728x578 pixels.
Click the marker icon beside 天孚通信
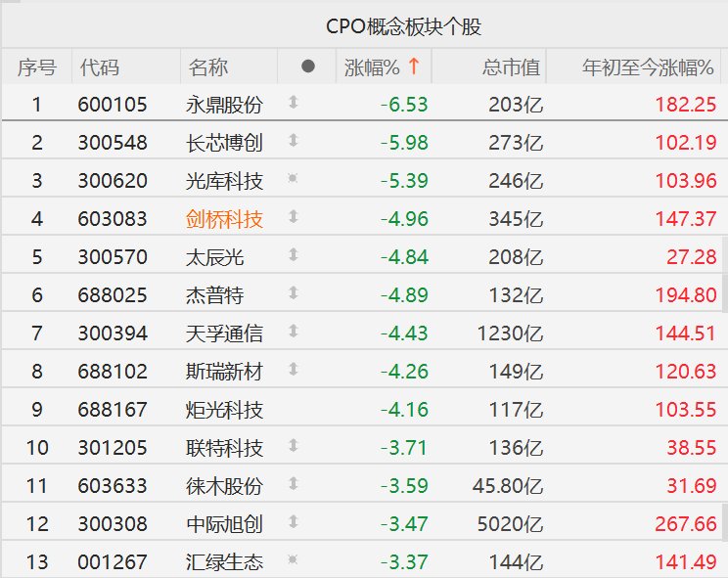coord(293,333)
